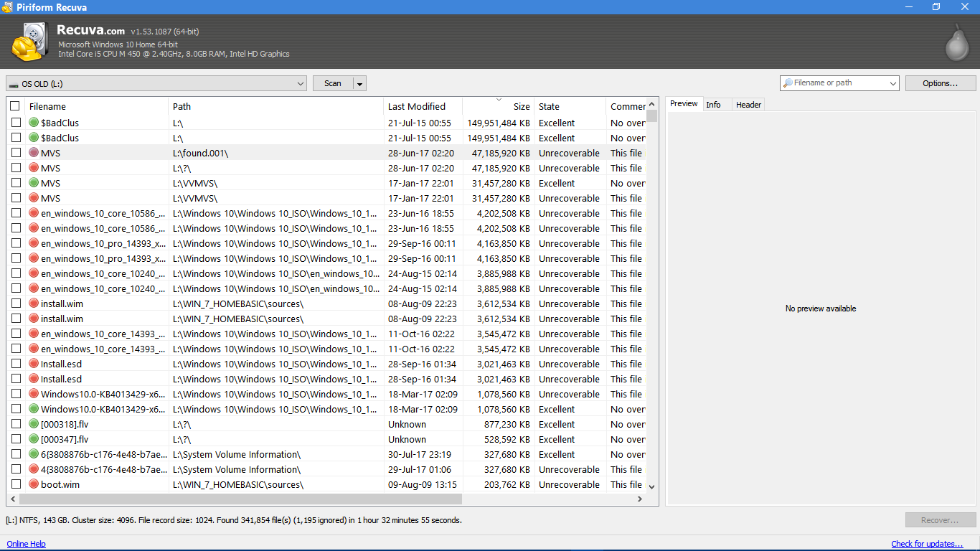Viewport: 980px width, 551px height.
Task: Start a scan with the Scan button
Action: (333, 83)
